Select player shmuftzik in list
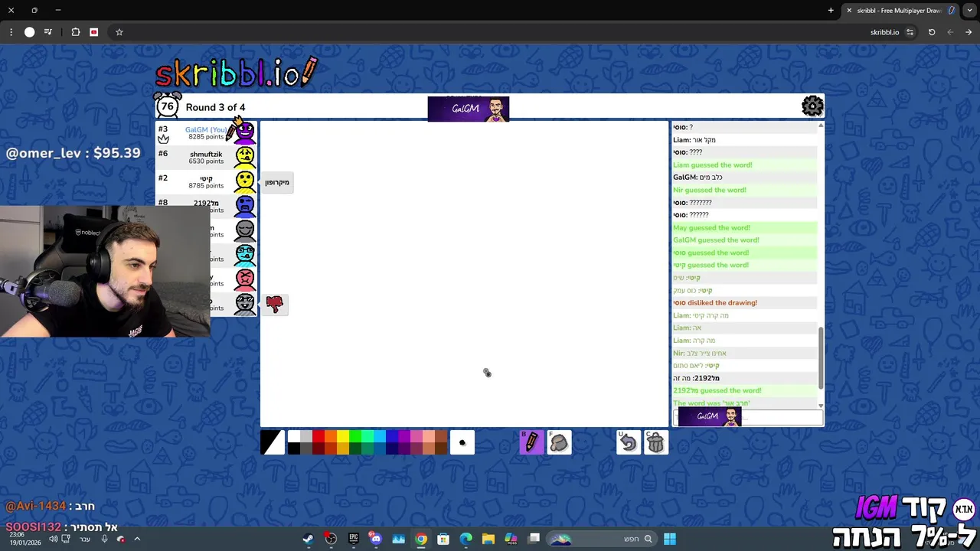The height and width of the screenshot is (551, 980). pyautogui.click(x=207, y=158)
